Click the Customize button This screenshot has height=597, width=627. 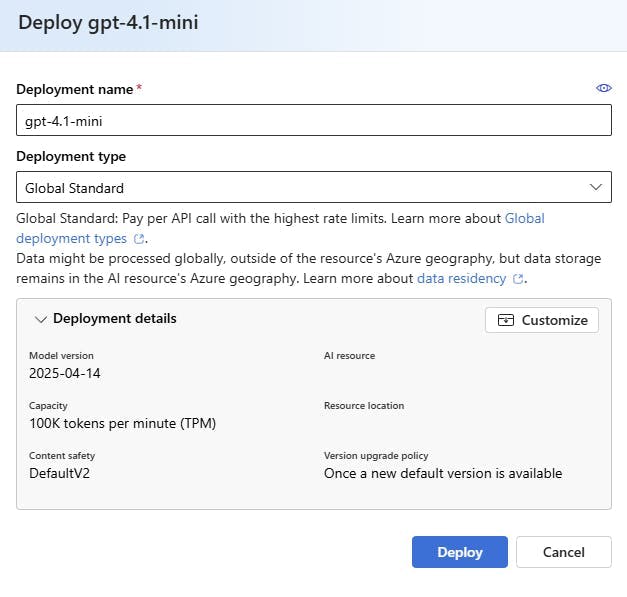542,320
